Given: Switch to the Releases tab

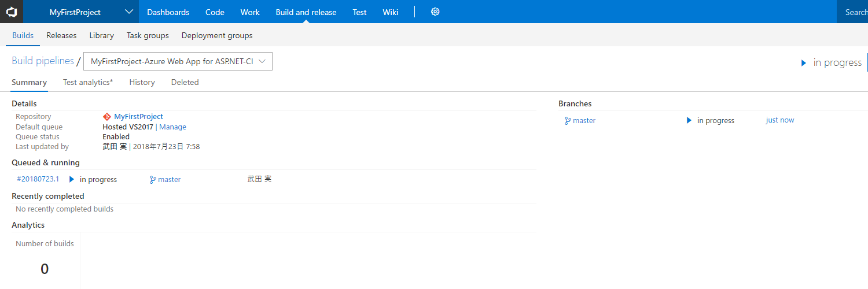Looking at the screenshot, I should click(61, 35).
